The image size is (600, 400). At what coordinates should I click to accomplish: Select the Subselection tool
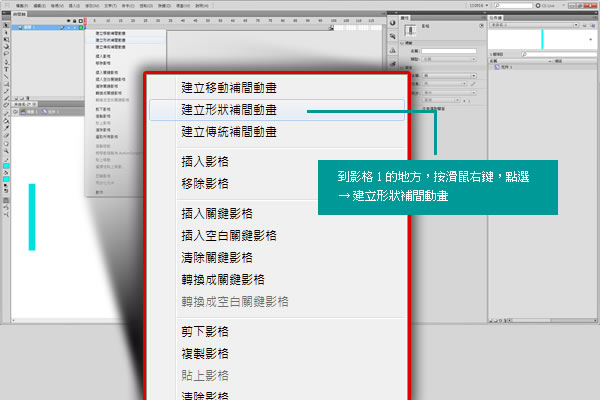[6, 33]
